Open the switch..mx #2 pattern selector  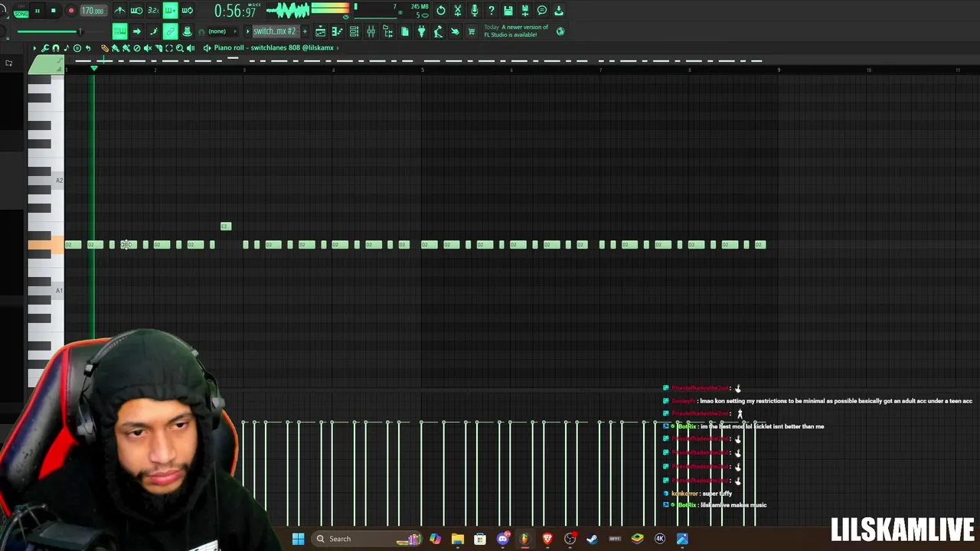[275, 31]
